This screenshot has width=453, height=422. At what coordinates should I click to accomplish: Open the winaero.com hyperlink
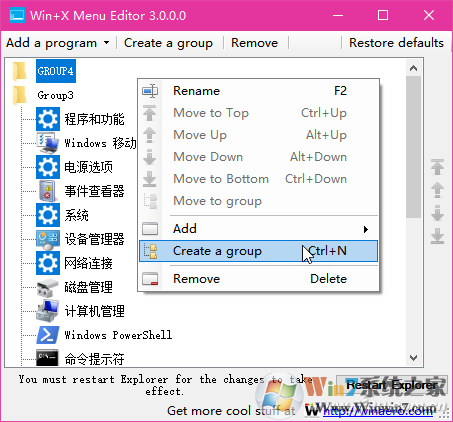pos(378,411)
